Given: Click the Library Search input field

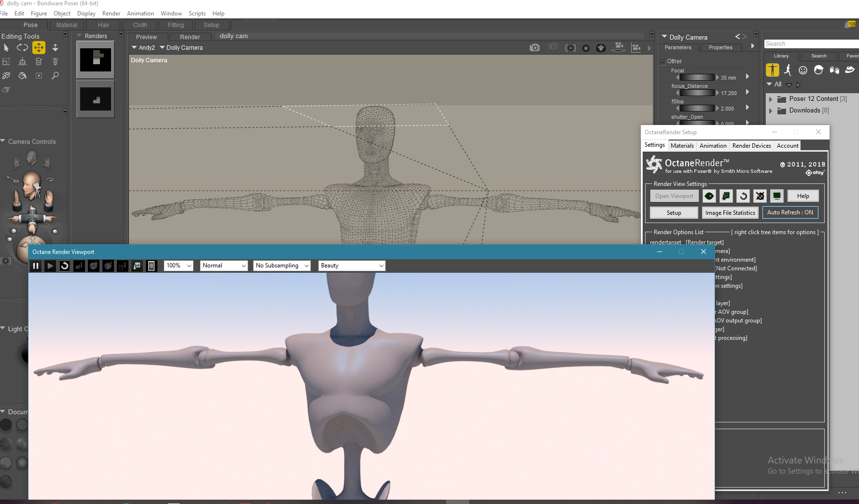Looking at the screenshot, I should 811,44.
